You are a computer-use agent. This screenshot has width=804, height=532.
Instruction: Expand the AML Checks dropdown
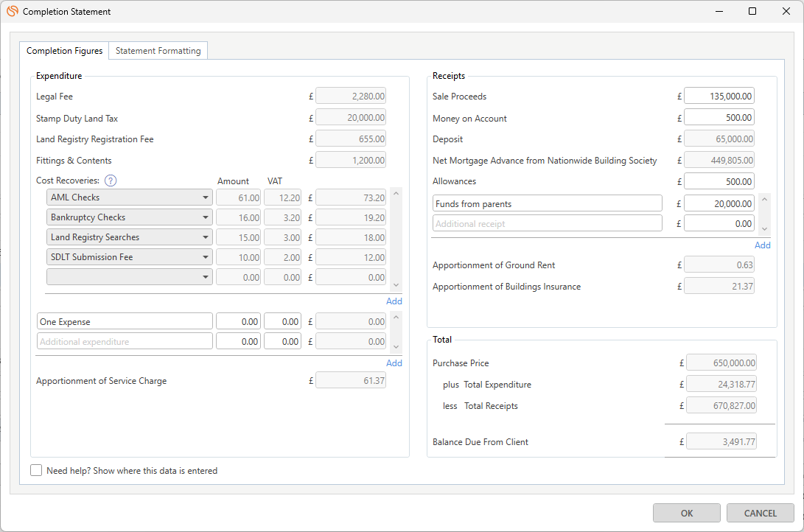coord(205,197)
